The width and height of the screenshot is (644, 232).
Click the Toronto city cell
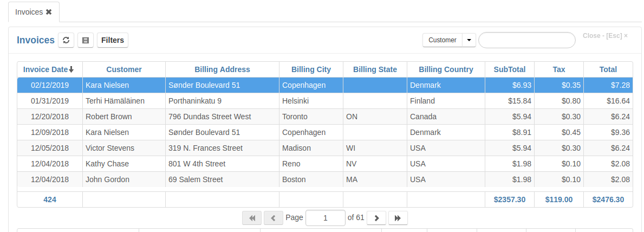click(x=311, y=117)
